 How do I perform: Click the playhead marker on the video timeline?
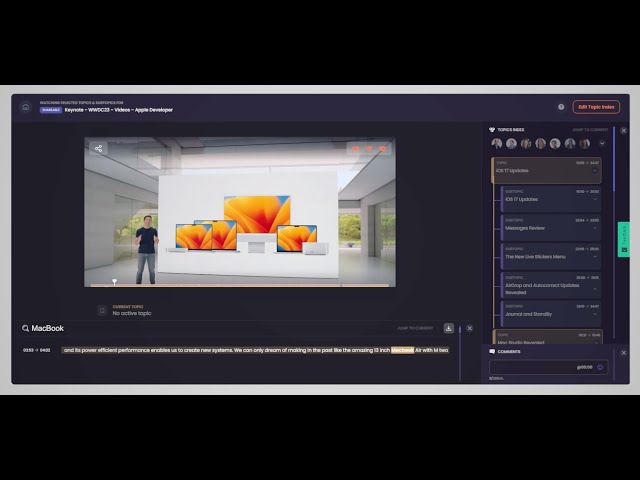tap(115, 282)
